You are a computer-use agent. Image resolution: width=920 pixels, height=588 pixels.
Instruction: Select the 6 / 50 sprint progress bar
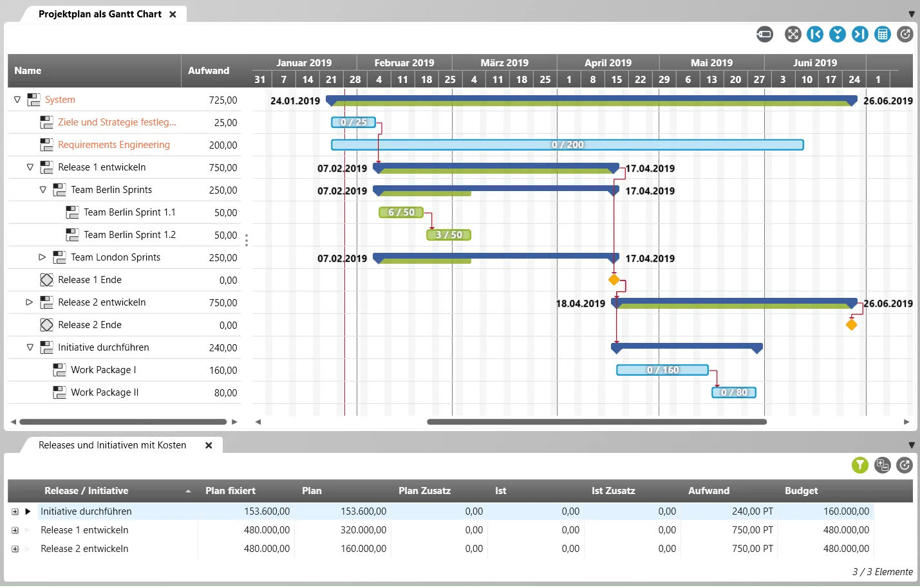[x=401, y=212]
